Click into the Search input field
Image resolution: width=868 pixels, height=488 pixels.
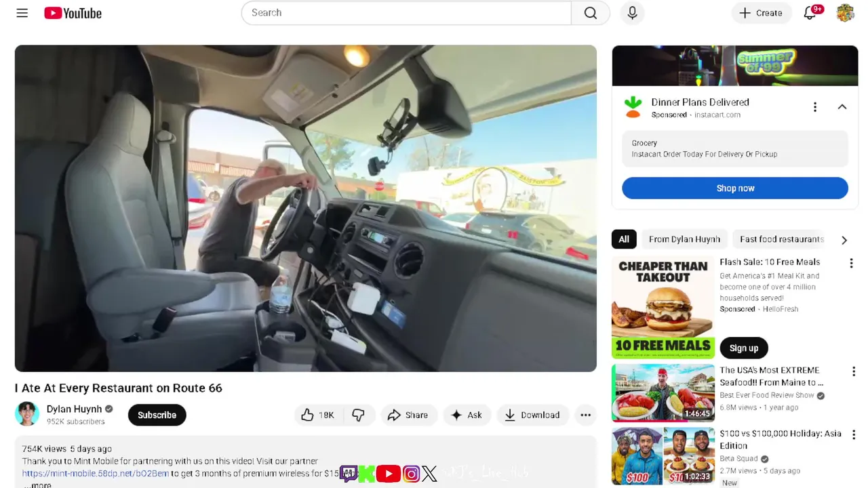pyautogui.click(x=406, y=13)
